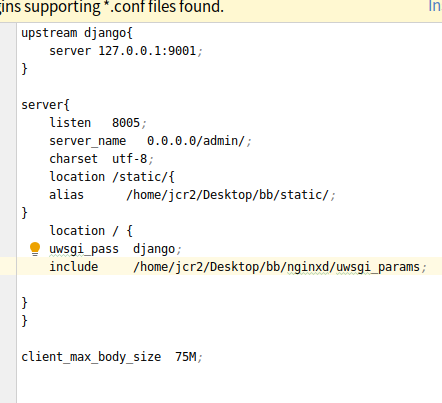Click the '.conf files found' notification banner text
Screen dimensions: 442x403
112,7
